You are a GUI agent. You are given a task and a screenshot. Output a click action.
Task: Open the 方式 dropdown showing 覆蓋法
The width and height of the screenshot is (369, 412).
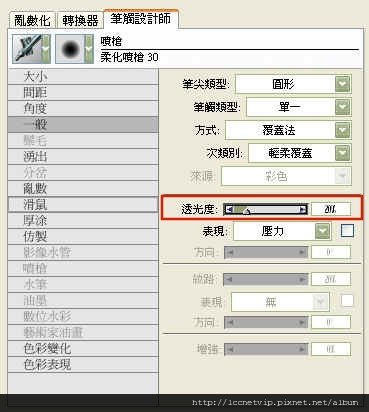(x=343, y=130)
